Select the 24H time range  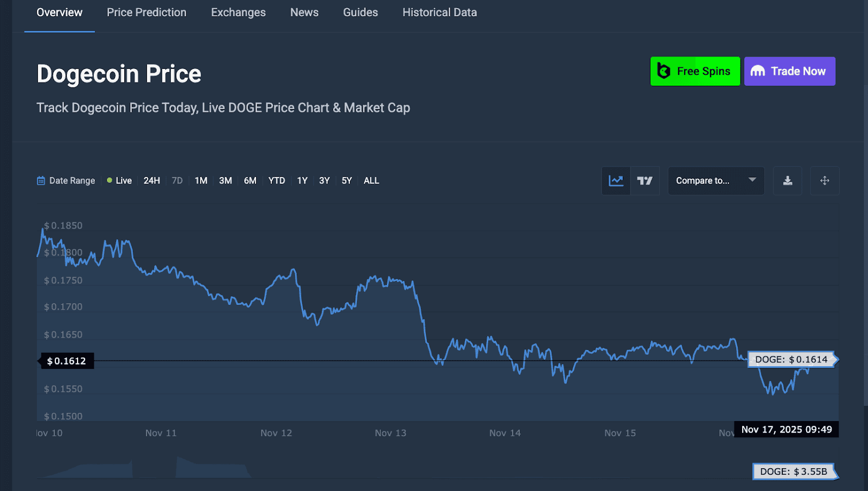tap(151, 181)
